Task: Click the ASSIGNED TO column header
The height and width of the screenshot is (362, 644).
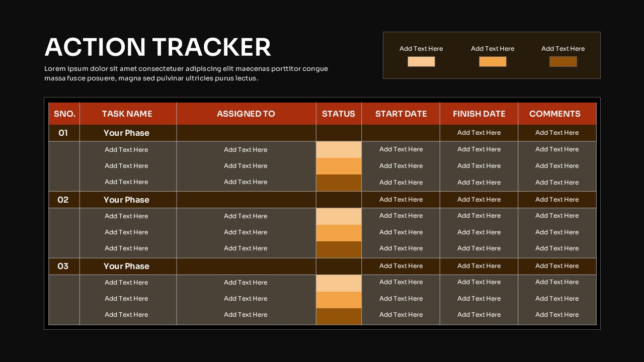Action: tap(246, 114)
